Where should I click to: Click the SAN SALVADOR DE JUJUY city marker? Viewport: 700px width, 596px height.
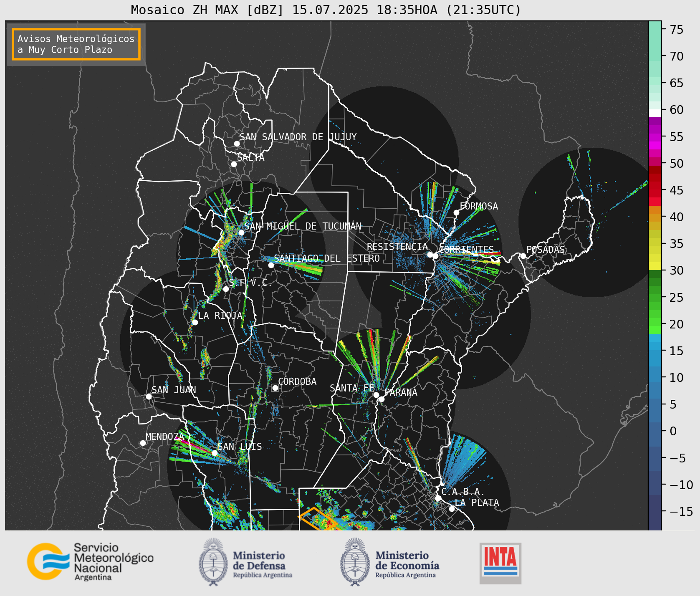pos(237,144)
